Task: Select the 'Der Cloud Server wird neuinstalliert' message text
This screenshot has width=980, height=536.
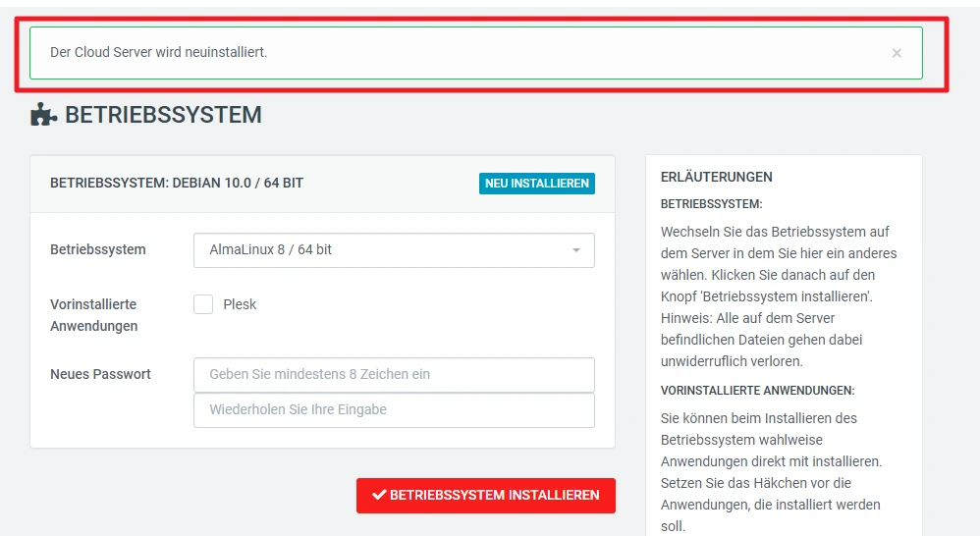Action: (158, 52)
